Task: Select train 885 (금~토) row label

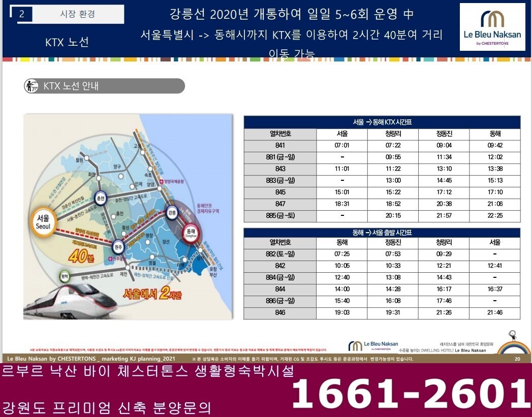Action: (280, 216)
